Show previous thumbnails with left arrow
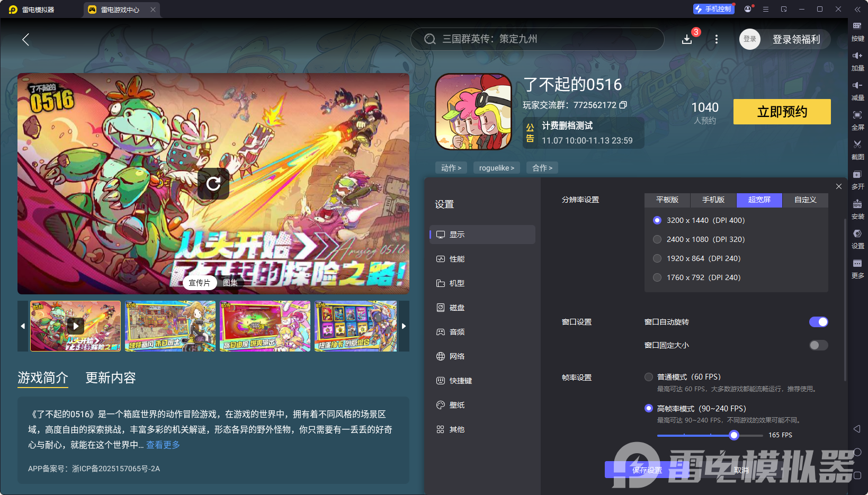This screenshot has width=868, height=495. (23, 326)
